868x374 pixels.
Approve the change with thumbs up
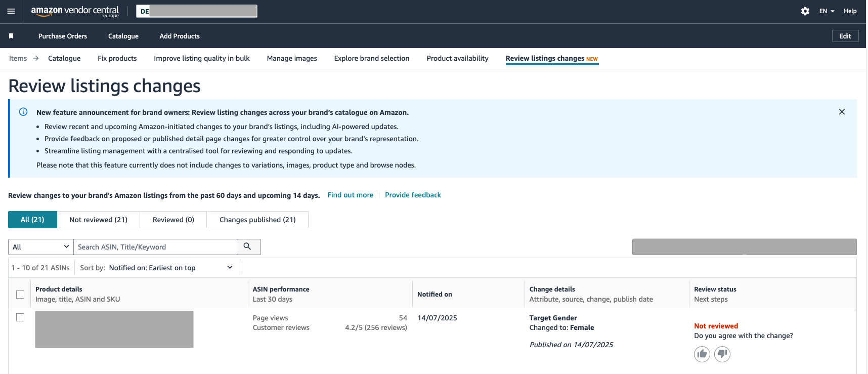pos(702,354)
